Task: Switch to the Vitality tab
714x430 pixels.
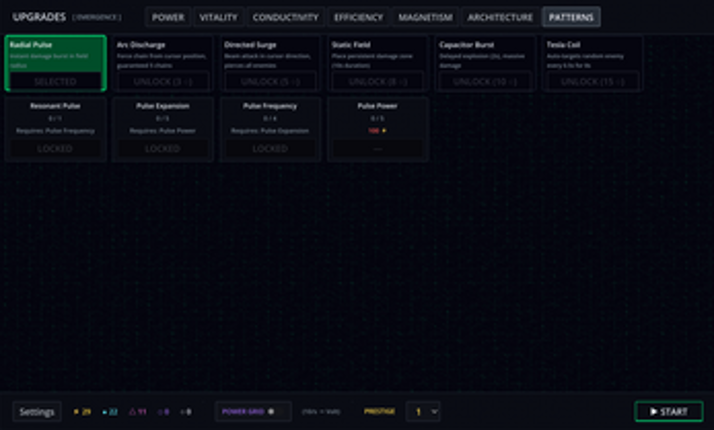Action: coord(218,17)
